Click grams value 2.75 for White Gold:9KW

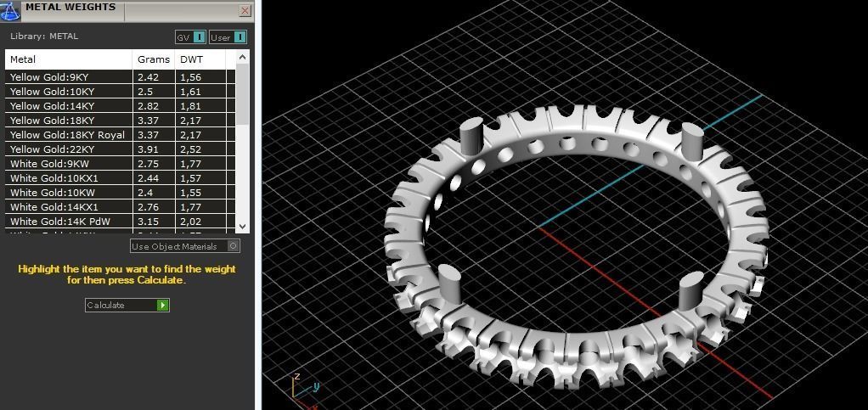point(148,164)
